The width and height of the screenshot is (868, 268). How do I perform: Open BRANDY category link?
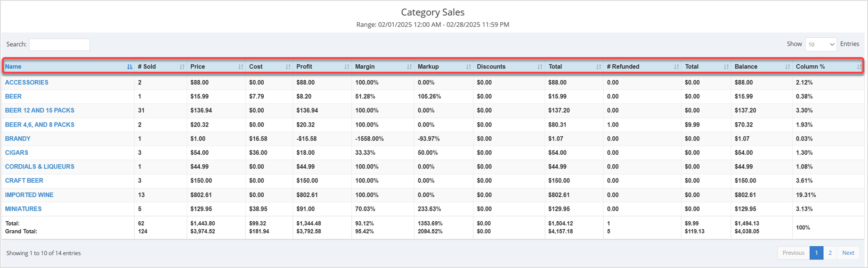[17, 139]
